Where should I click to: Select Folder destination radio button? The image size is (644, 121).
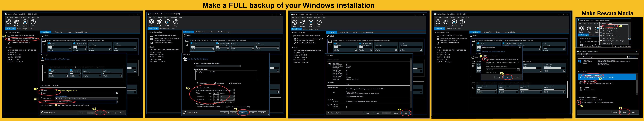pyautogui.click(x=42, y=93)
